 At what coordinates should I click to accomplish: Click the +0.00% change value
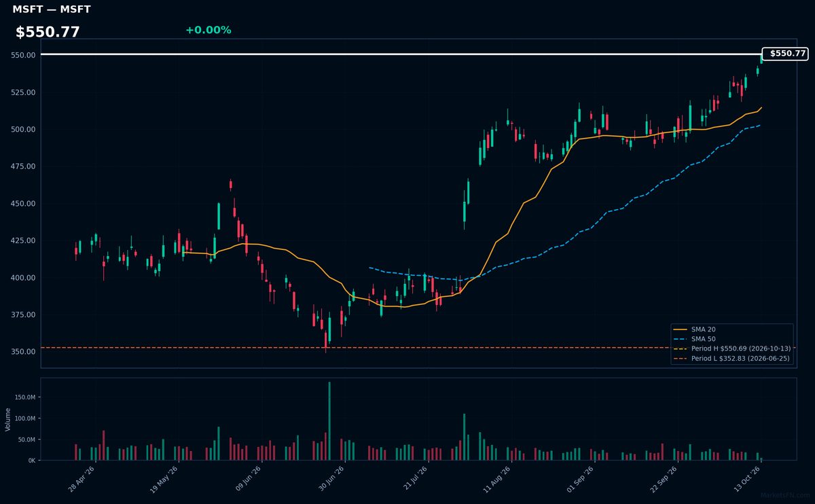tap(208, 30)
